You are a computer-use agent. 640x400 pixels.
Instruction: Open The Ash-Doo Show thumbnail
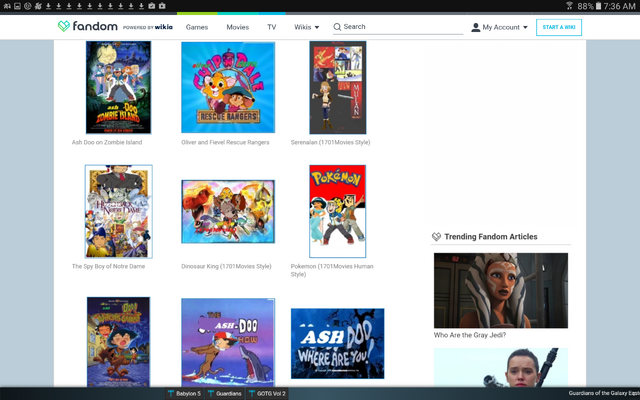tap(228, 342)
